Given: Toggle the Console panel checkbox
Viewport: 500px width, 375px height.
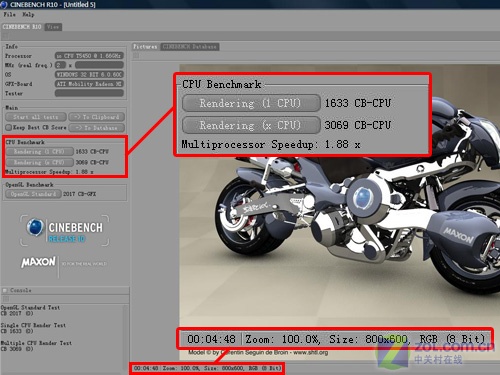Looking at the screenshot, I should (5, 290).
